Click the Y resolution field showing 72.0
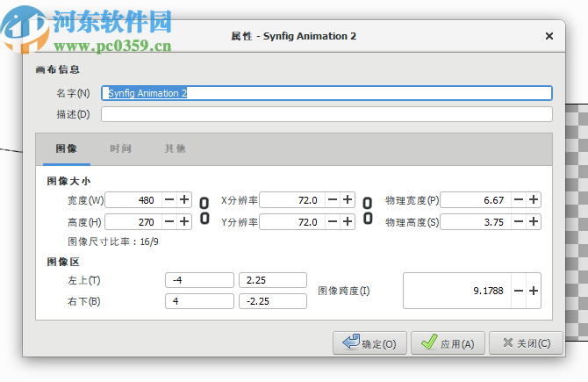 292,222
